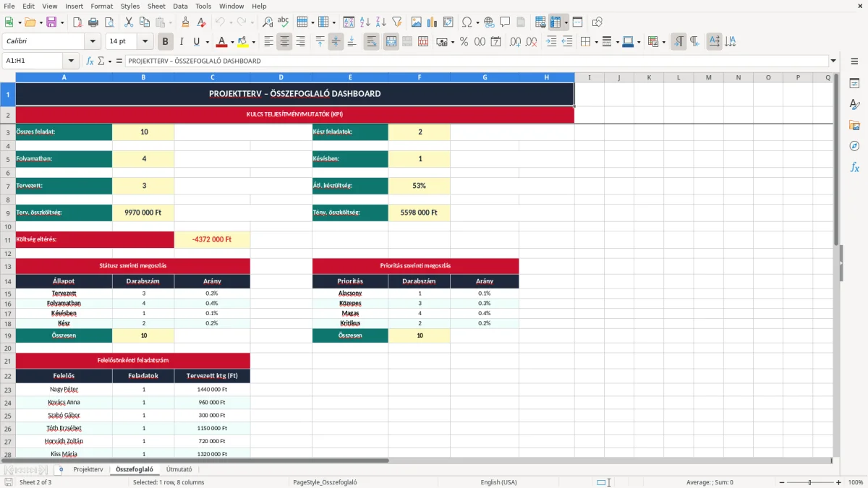This screenshot has width=868, height=488.
Task: Click the Copy icon
Action: (145, 22)
